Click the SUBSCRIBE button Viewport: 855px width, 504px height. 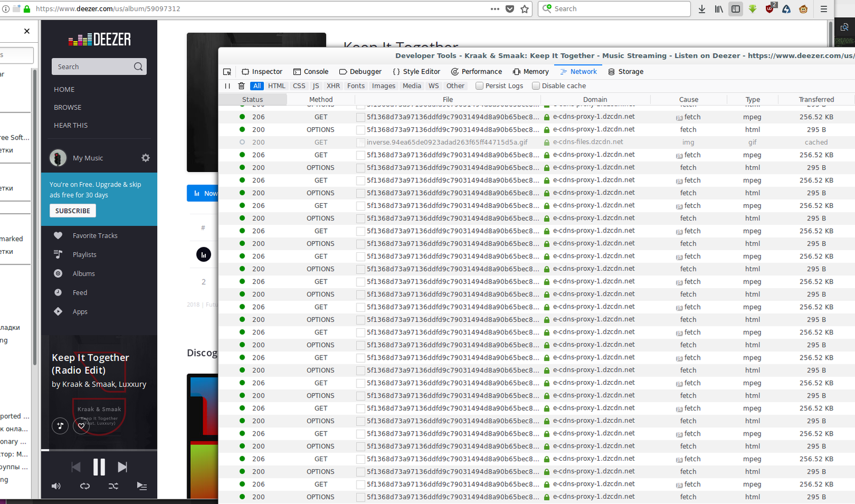click(73, 211)
